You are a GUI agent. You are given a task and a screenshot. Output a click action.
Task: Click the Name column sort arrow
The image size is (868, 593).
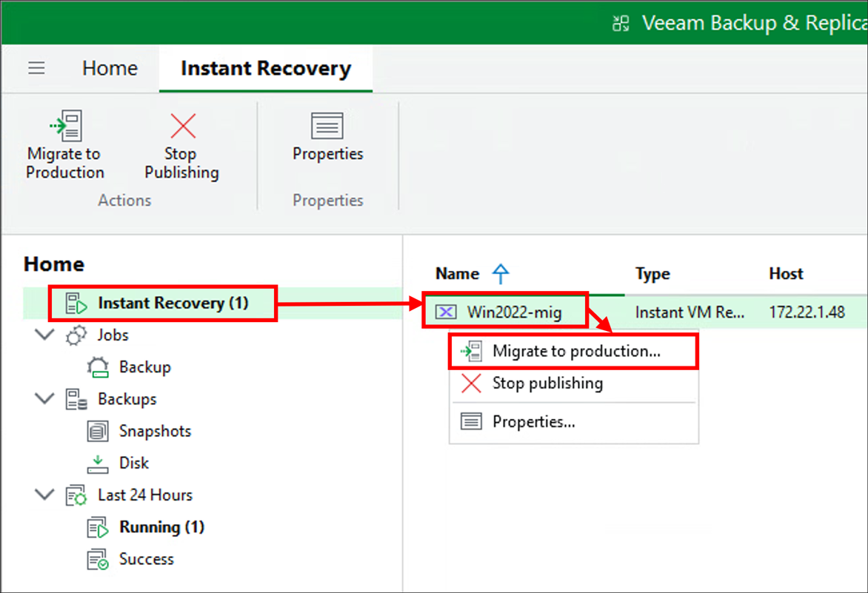coord(501,274)
